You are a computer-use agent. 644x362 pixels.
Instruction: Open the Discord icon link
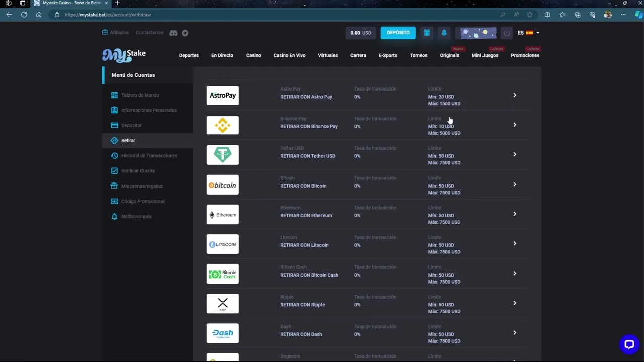pyautogui.click(x=173, y=33)
